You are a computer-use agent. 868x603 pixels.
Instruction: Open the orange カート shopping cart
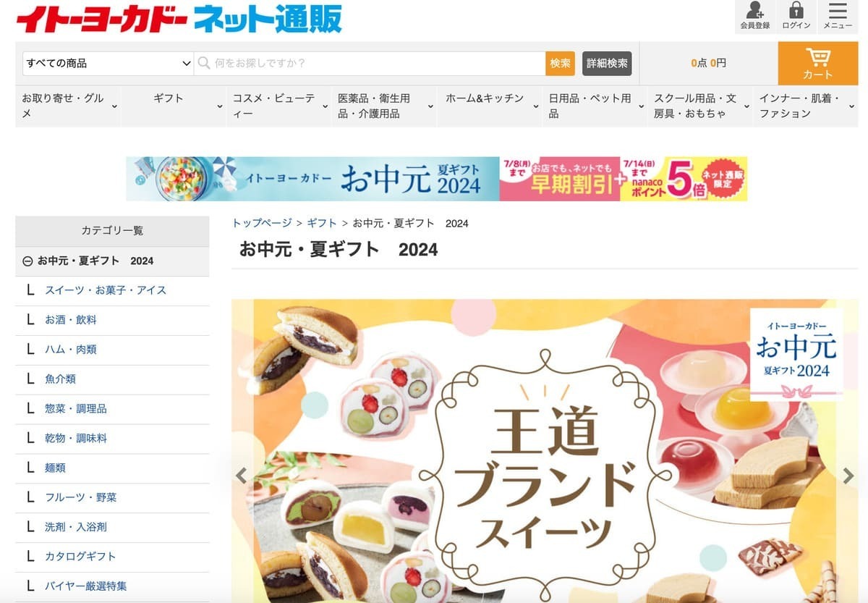818,63
